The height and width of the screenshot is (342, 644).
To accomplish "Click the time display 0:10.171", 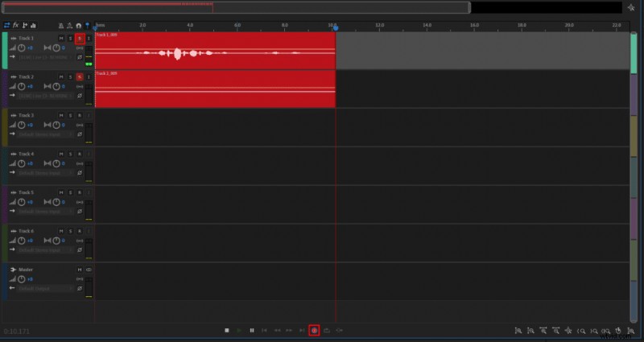I will click(16, 332).
